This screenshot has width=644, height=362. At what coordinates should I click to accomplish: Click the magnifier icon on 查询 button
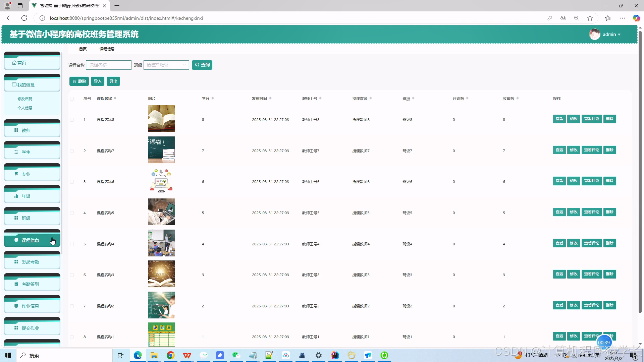tap(197, 65)
